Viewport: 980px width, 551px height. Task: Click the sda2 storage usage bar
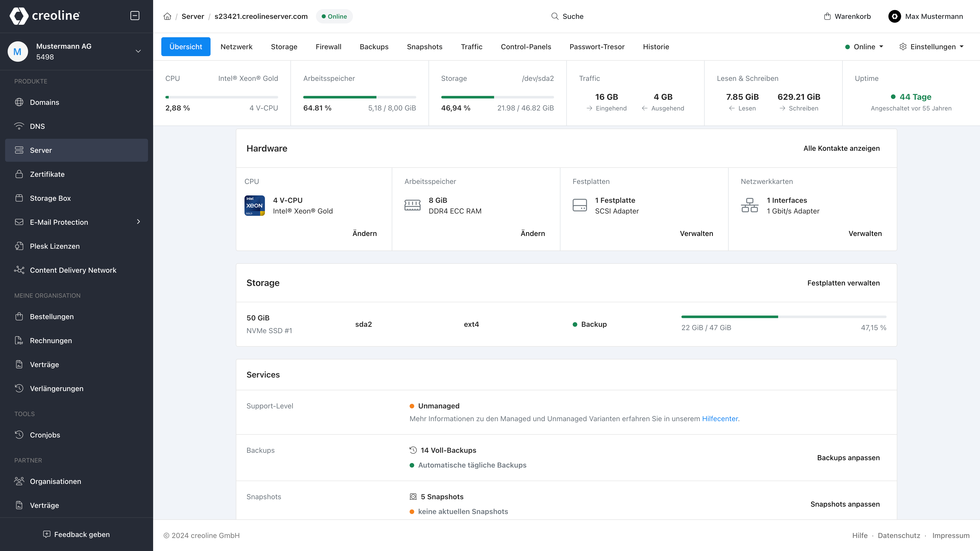(783, 316)
